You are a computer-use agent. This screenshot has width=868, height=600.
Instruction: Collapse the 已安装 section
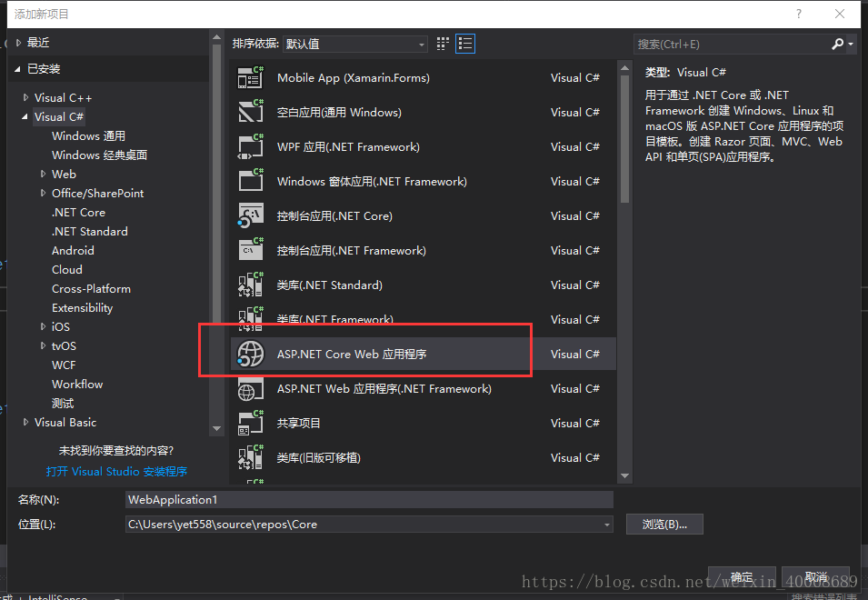pyautogui.click(x=17, y=69)
